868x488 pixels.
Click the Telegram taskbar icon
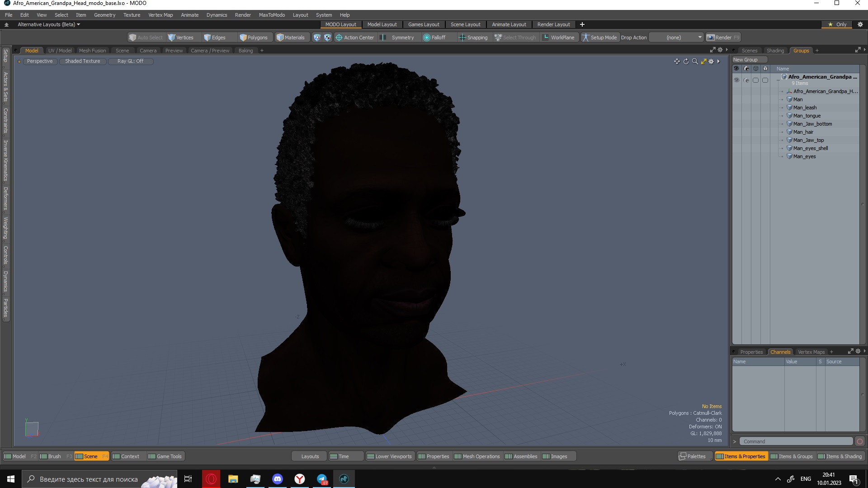[x=322, y=479]
